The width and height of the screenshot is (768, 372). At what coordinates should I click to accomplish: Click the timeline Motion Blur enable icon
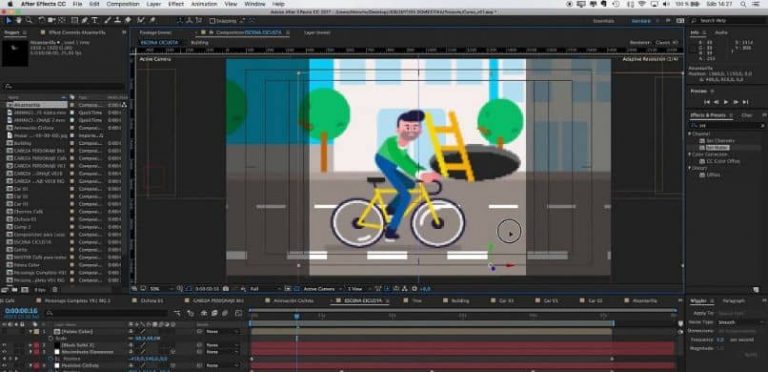(x=225, y=314)
